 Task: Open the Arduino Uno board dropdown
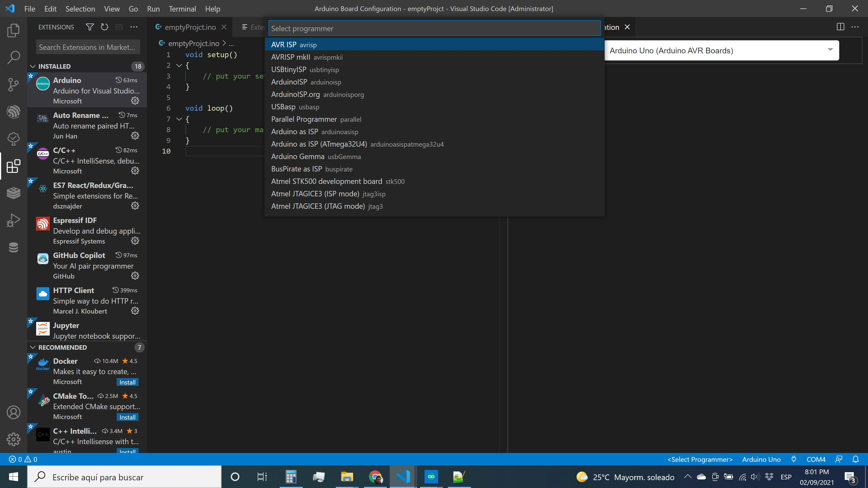click(x=721, y=51)
